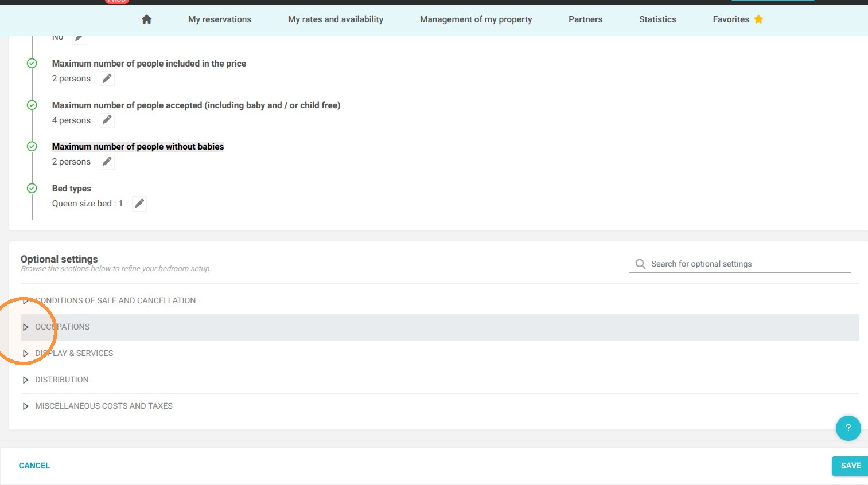Expand the Display & Services section
The width and height of the screenshot is (868, 485).
tap(440, 353)
